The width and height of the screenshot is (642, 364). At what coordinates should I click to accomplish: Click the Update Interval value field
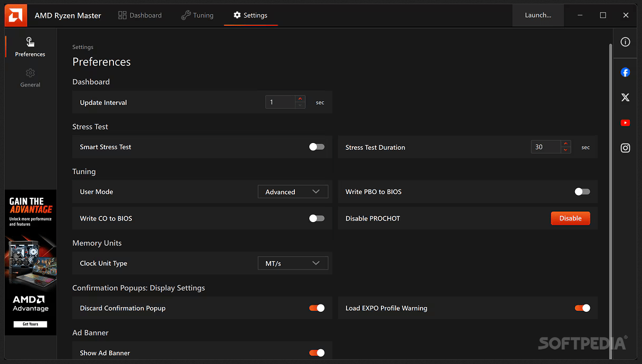tap(280, 102)
